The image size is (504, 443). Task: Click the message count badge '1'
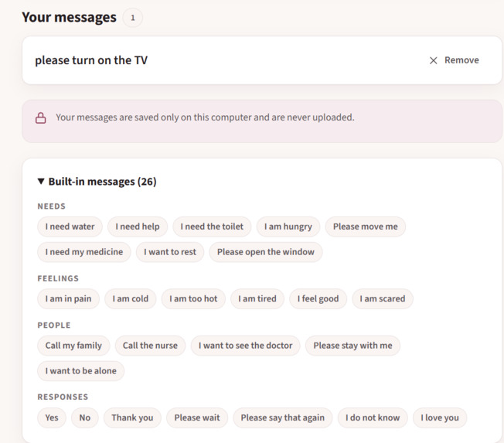(133, 18)
